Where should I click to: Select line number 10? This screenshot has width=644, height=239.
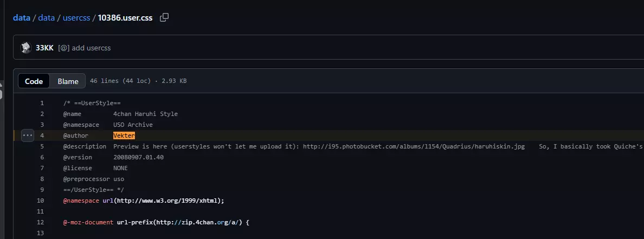[40, 201]
